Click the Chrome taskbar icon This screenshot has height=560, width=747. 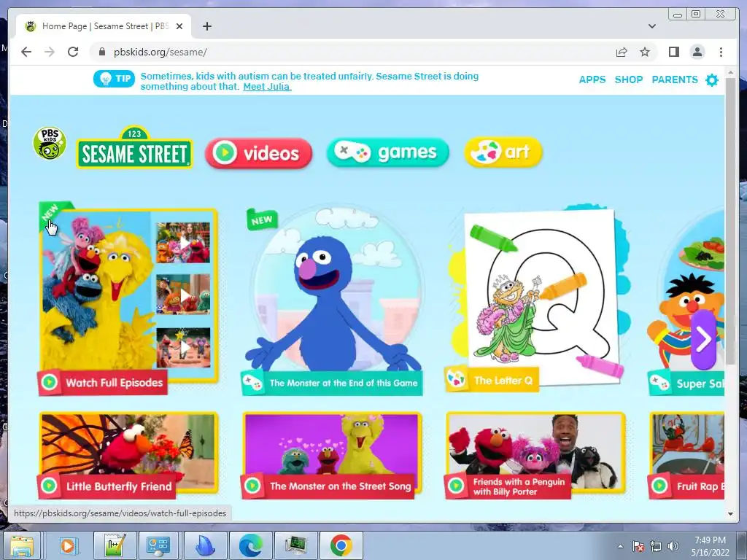(x=341, y=545)
